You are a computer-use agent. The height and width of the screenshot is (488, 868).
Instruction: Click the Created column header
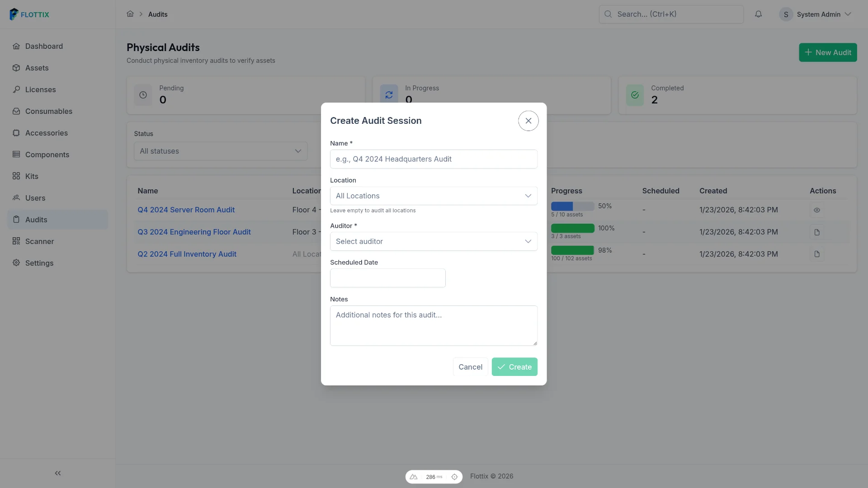pyautogui.click(x=713, y=191)
